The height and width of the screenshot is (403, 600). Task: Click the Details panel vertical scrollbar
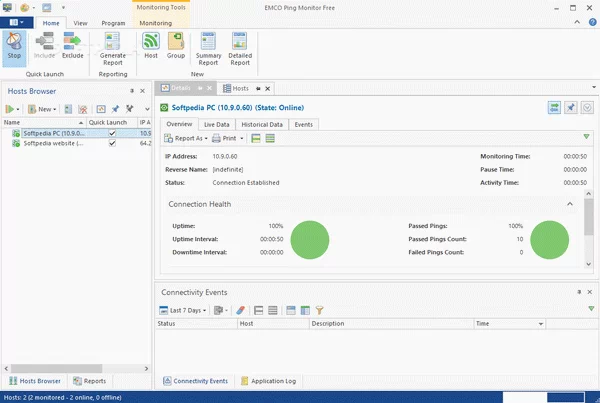tap(588, 215)
